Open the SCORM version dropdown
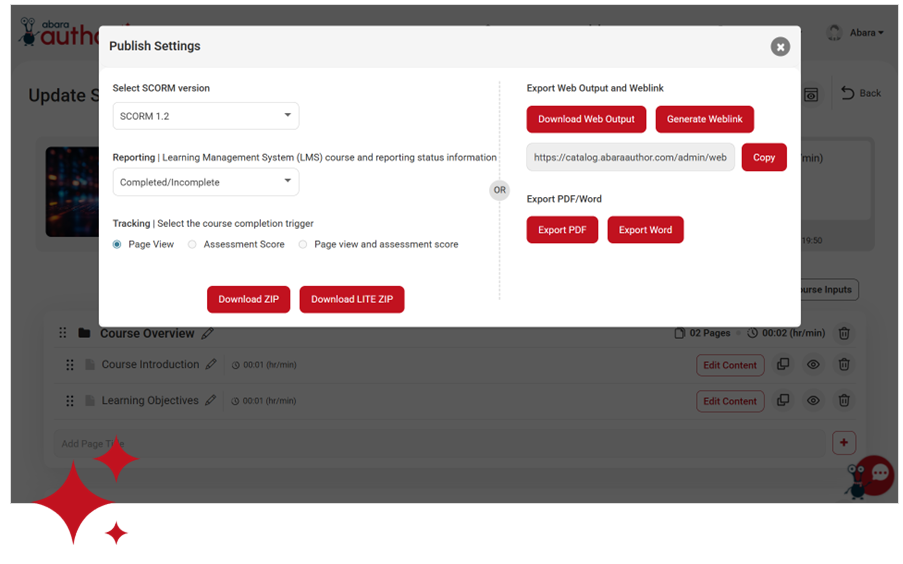This screenshot has width=903, height=564. (206, 116)
